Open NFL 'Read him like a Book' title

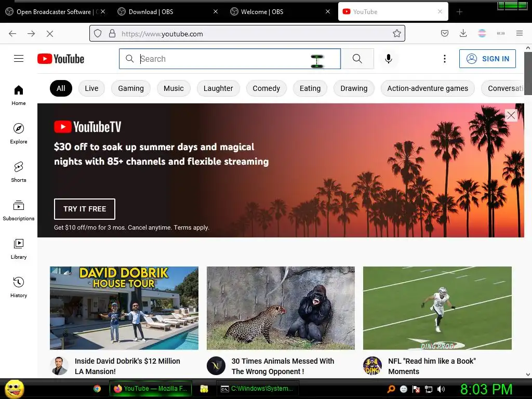coord(432,366)
